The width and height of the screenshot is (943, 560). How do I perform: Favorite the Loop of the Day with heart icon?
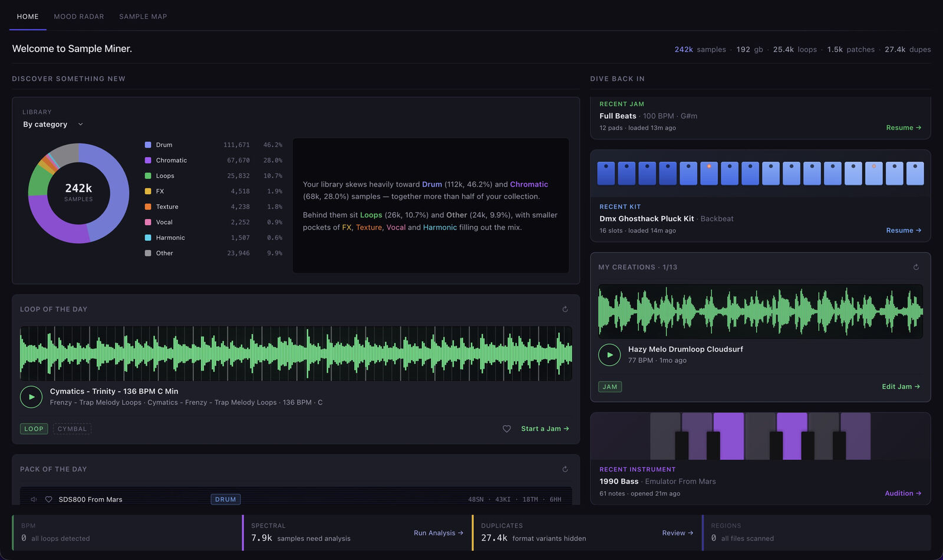pos(506,429)
